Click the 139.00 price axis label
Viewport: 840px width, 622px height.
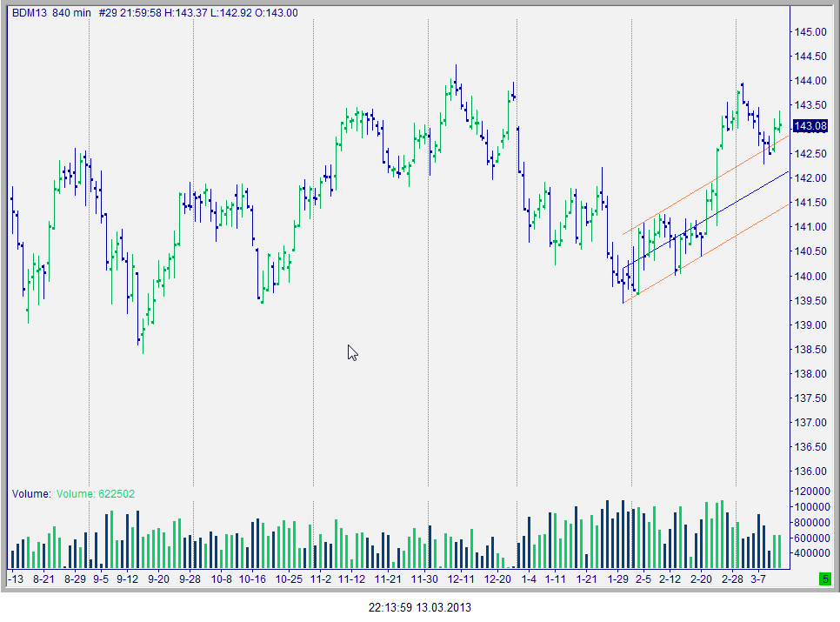pos(810,325)
